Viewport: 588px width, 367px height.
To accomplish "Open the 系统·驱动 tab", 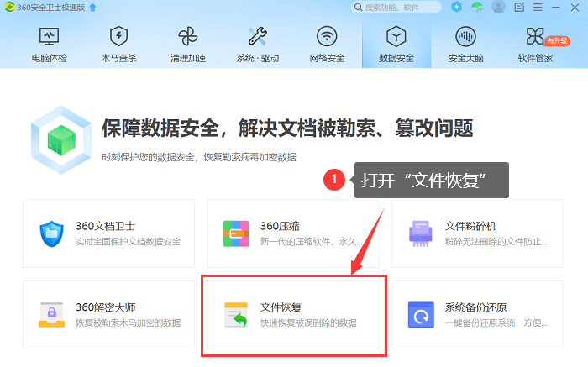I will point(257,45).
